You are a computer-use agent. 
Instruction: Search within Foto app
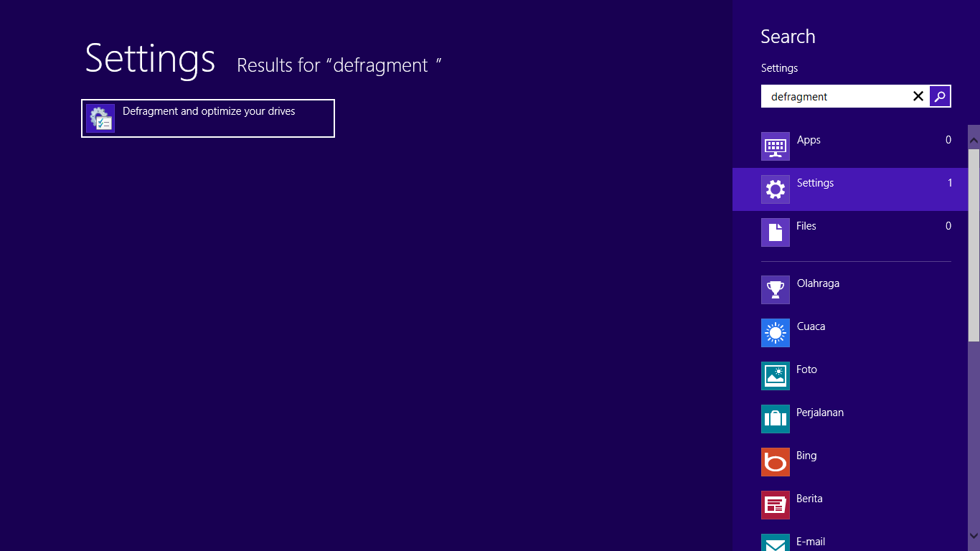pyautogui.click(x=850, y=376)
